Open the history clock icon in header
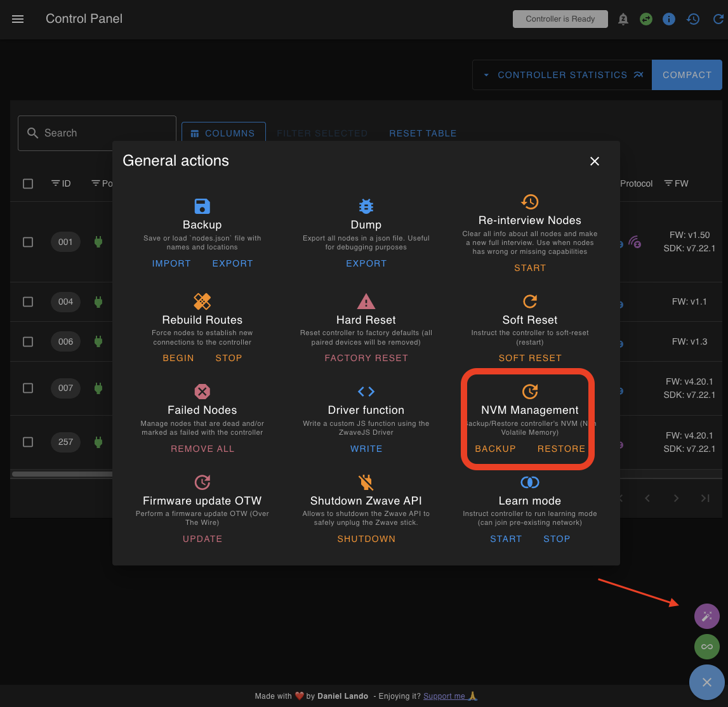Viewport: 728px width, 707px height. click(693, 19)
